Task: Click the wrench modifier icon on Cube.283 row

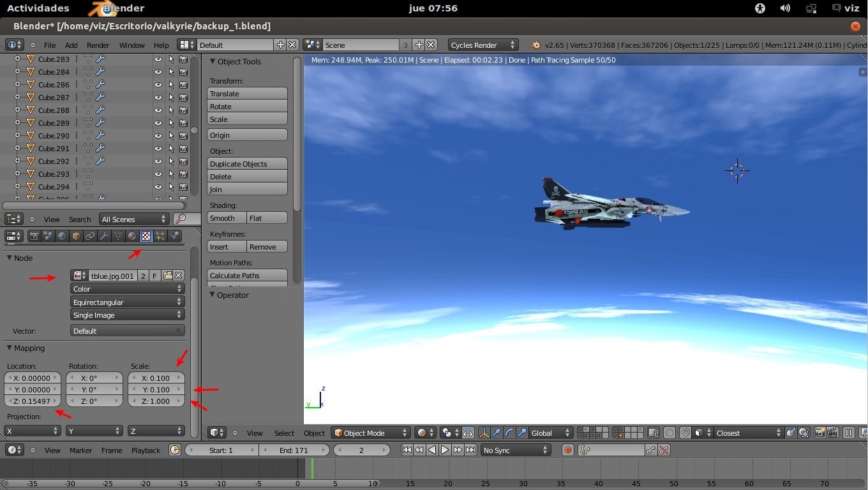Action: pyautogui.click(x=100, y=59)
